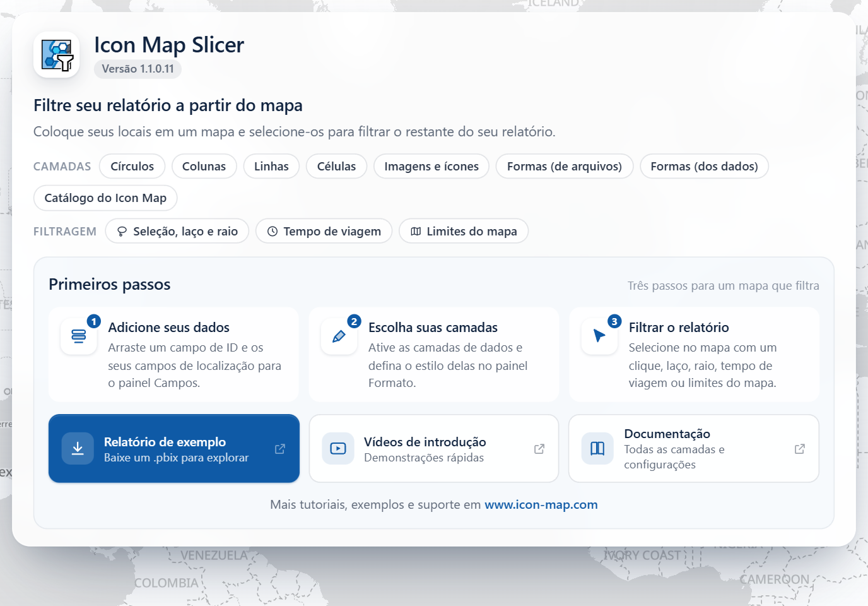The height and width of the screenshot is (606, 868).
Task: Open the Imagens e ícones chip
Action: 431,167
